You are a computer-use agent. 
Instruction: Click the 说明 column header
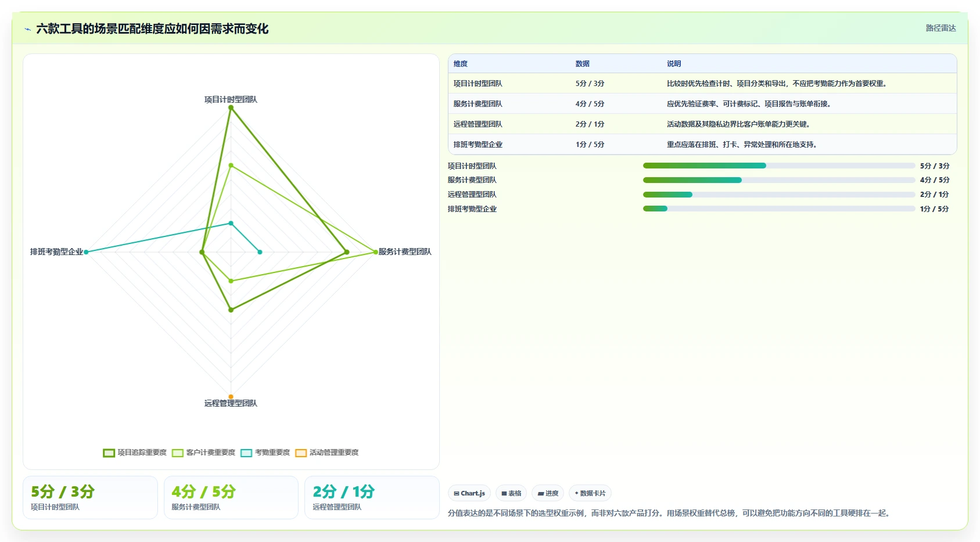point(674,64)
